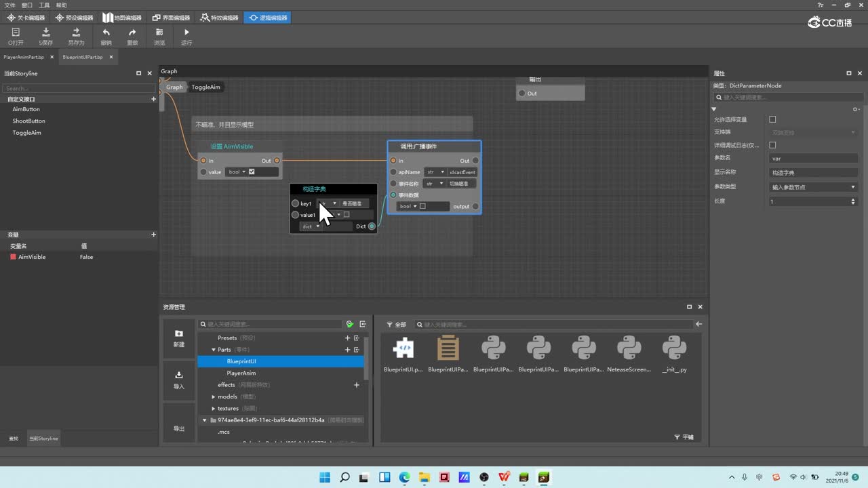
Task: Click the 显示名称 text field
Action: click(813, 173)
